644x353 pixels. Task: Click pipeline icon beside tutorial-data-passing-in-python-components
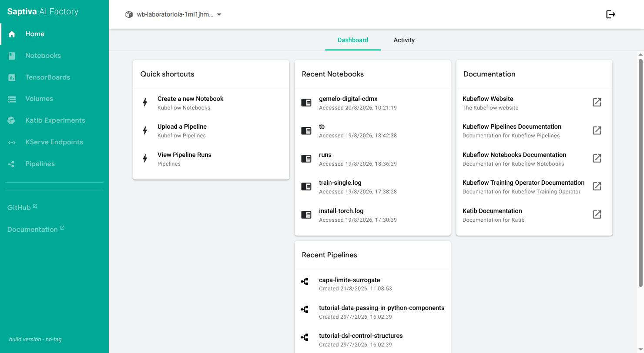(x=305, y=310)
